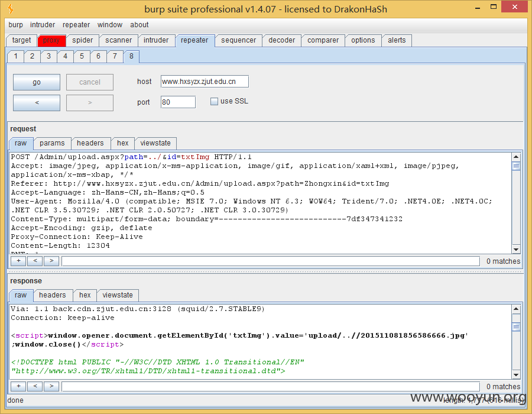Switch to the target tab

(21, 40)
